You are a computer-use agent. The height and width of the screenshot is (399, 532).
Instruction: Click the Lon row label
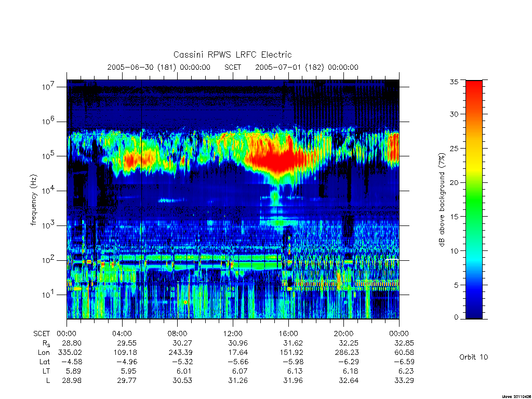(44, 353)
